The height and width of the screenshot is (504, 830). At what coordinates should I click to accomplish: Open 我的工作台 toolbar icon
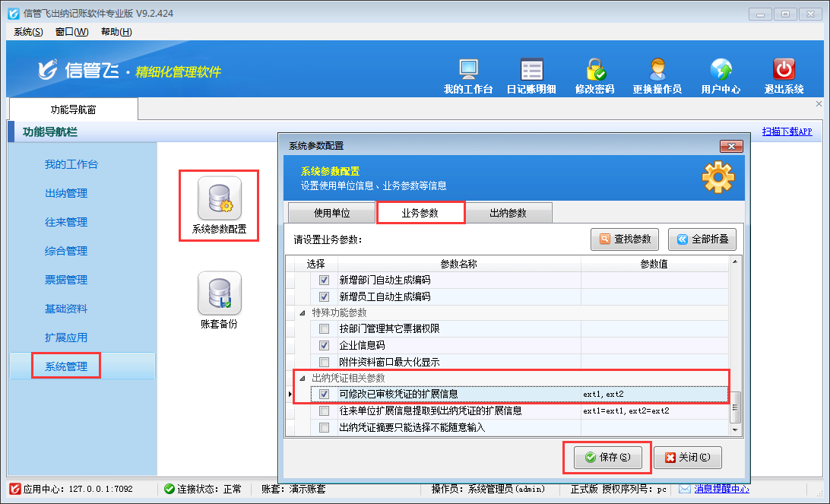pos(468,71)
